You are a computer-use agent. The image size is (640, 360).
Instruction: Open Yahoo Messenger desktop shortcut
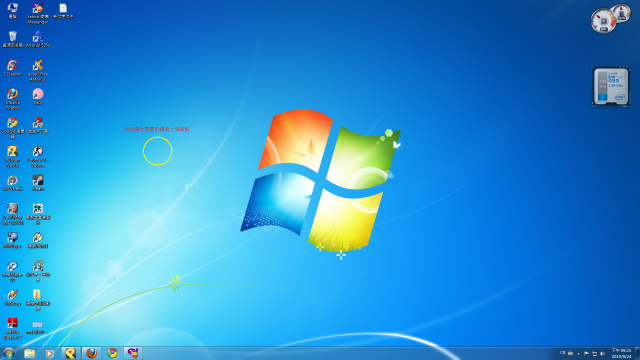click(x=38, y=13)
